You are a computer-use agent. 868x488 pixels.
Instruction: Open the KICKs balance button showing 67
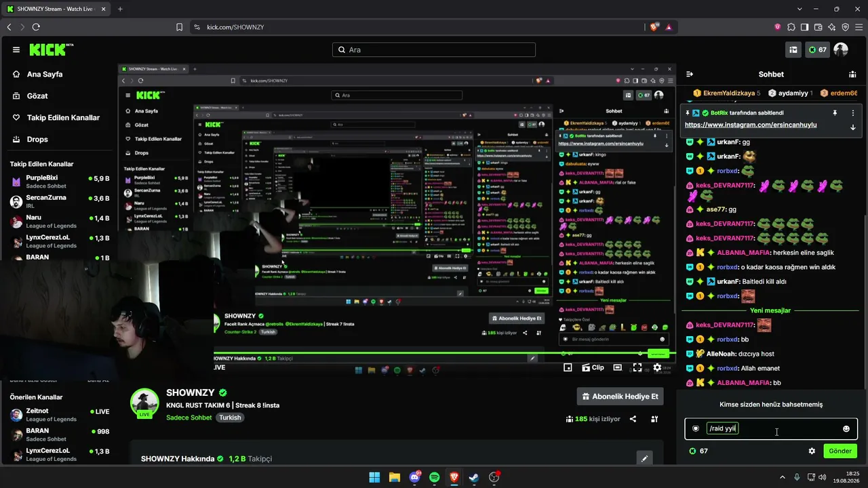(817, 49)
